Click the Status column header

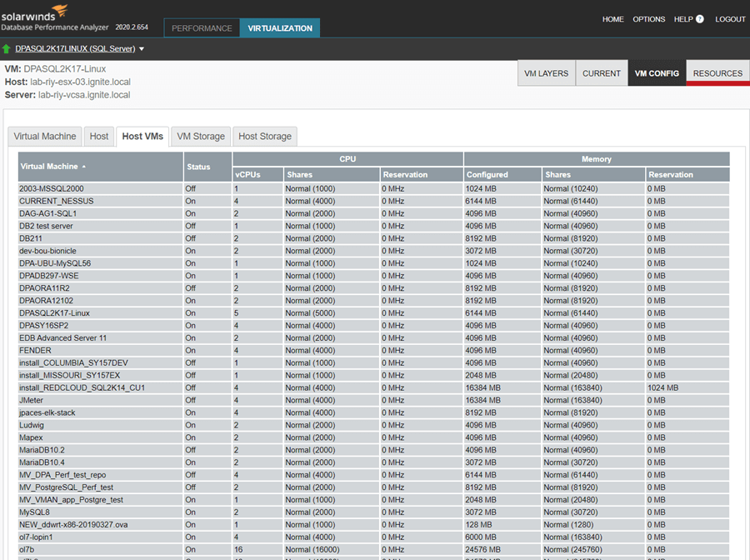(207, 167)
